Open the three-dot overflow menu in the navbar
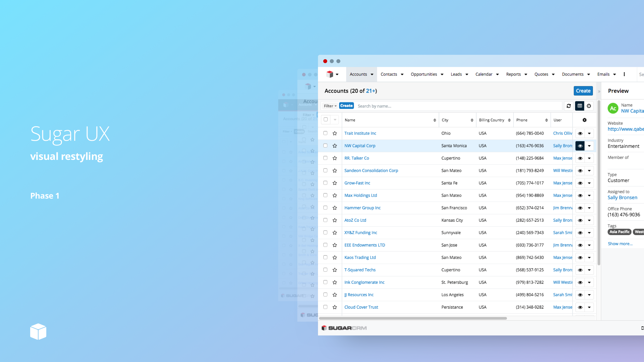644x362 pixels. [x=624, y=74]
